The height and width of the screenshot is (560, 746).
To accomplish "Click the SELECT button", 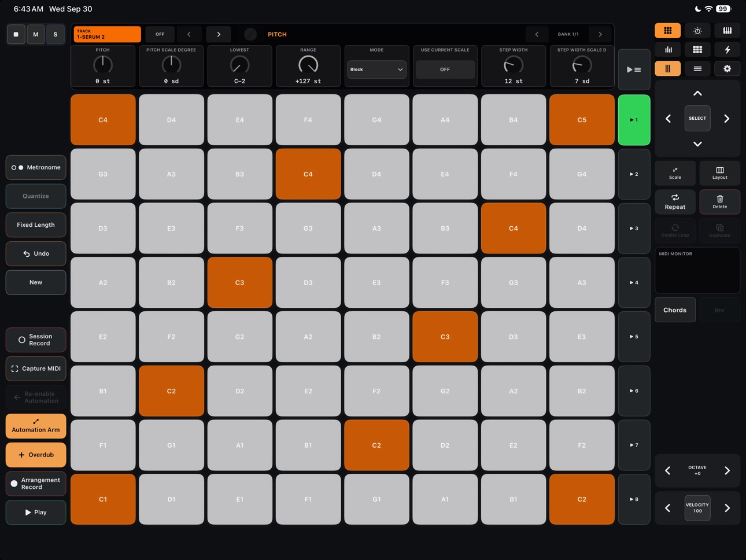I will [697, 119].
